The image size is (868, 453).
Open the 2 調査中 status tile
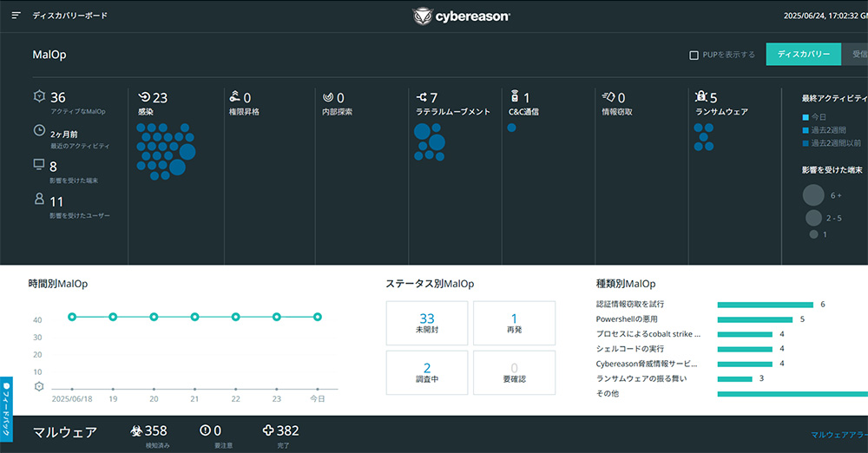pyautogui.click(x=427, y=372)
